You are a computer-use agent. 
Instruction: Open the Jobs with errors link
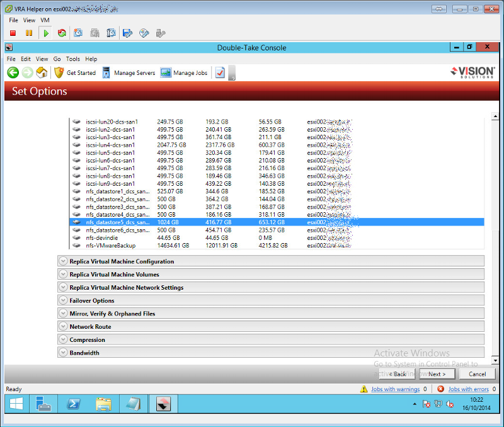(468, 389)
